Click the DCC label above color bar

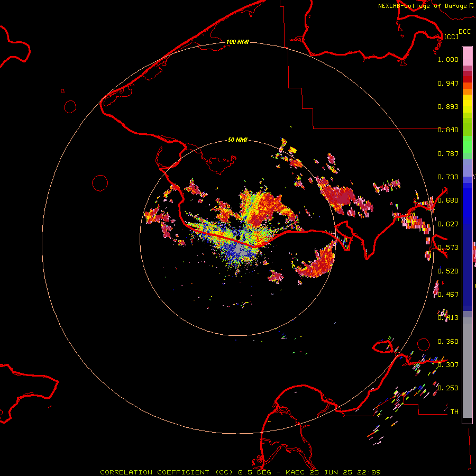tap(465, 32)
